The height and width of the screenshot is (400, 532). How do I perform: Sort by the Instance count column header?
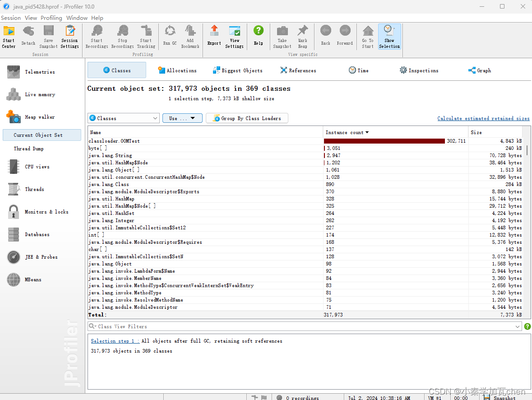pos(395,132)
